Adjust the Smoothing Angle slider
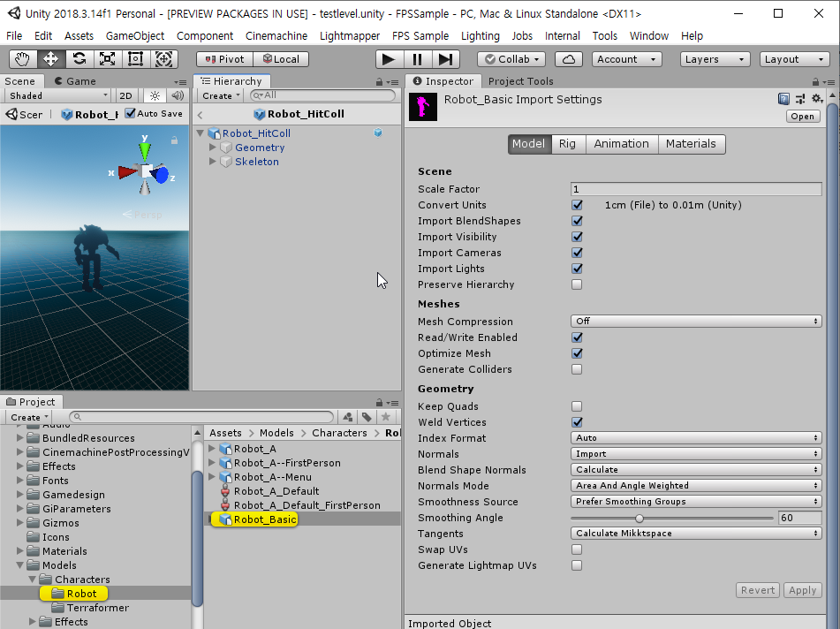 (x=639, y=518)
